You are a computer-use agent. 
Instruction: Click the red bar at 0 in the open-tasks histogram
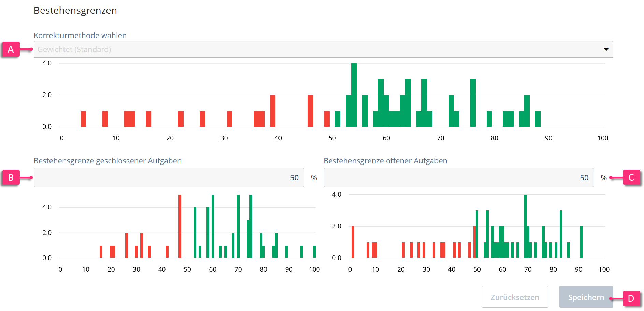click(x=353, y=242)
